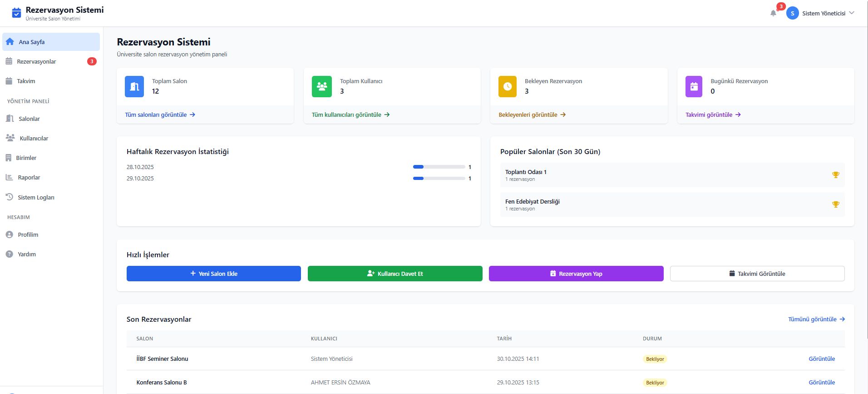Follow the Bekleyenleri görüntüle link
Screen dimensions: 868x394
click(x=532, y=115)
